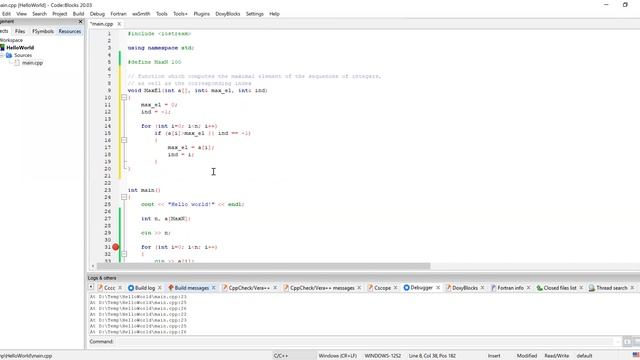The height and width of the screenshot is (360, 640).
Task: Close the *main.cpp editor tab
Action: 119,24
